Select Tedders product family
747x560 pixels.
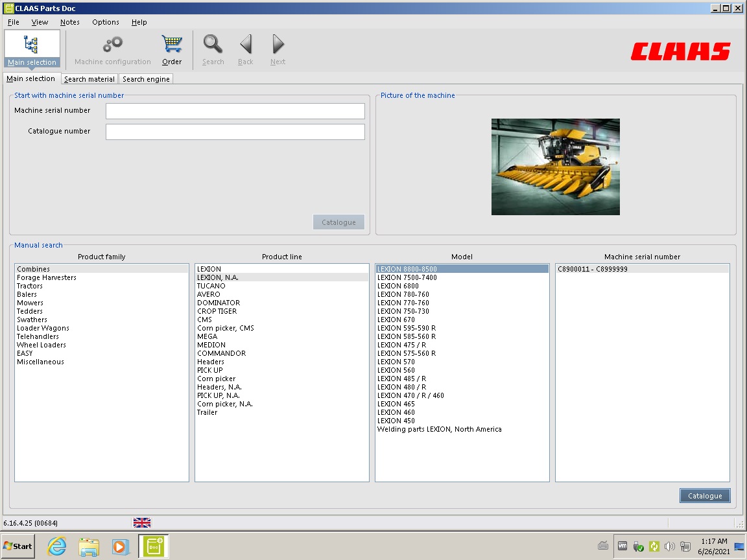(x=101, y=311)
